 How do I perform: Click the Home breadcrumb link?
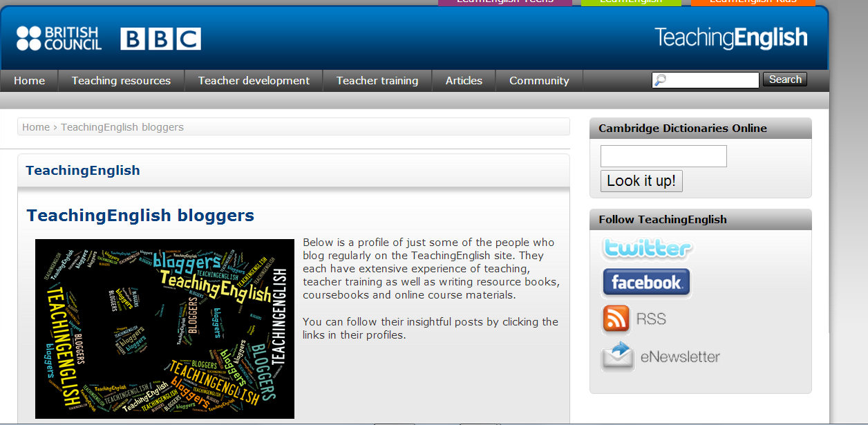point(36,127)
